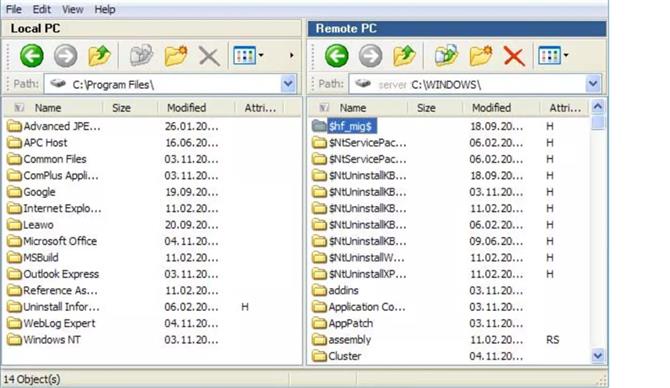
Task: Click the Up folder icon in Local PC toolbar
Action: click(99, 56)
